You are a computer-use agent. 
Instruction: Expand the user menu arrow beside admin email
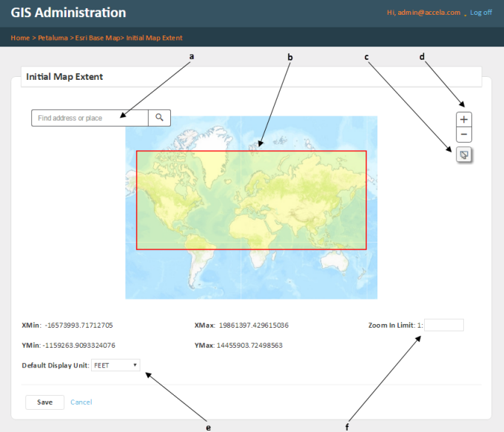tap(465, 14)
